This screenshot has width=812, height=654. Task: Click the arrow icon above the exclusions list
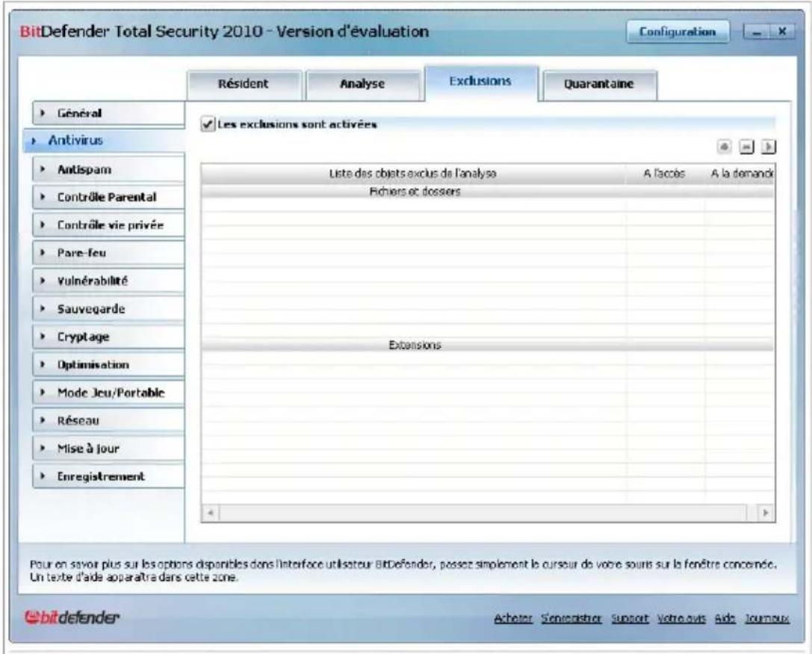click(x=769, y=148)
